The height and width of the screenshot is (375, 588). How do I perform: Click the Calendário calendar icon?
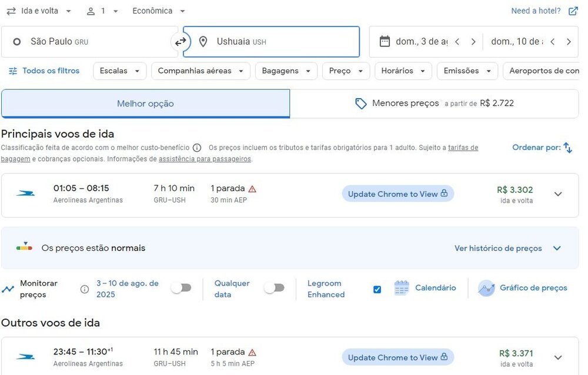(402, 288)
